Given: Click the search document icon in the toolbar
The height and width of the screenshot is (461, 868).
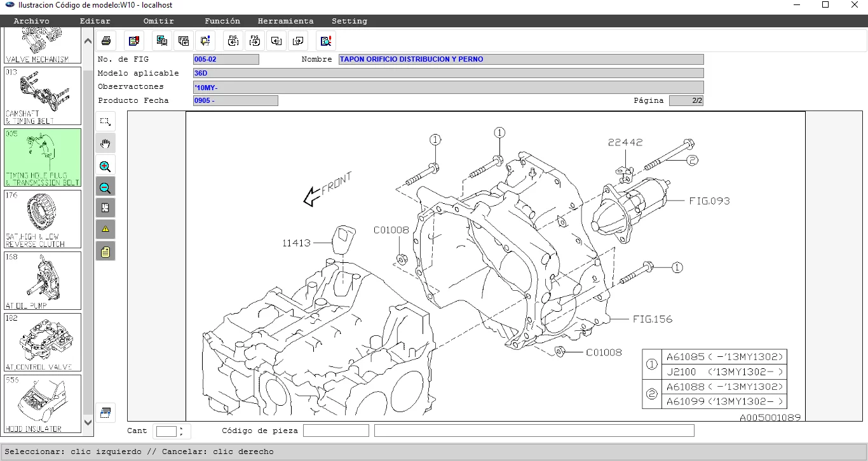Looking at the screenshot, I should pos(326,41).
